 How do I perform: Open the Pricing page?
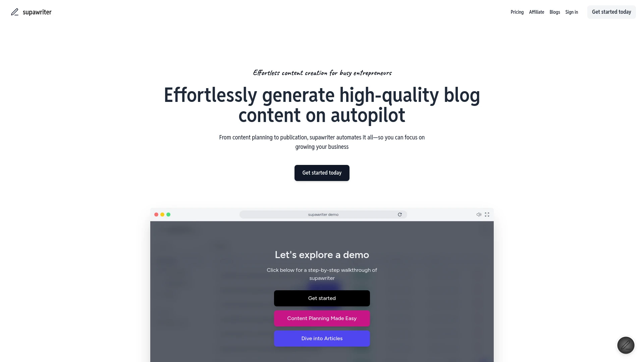[x=517, y=12]
